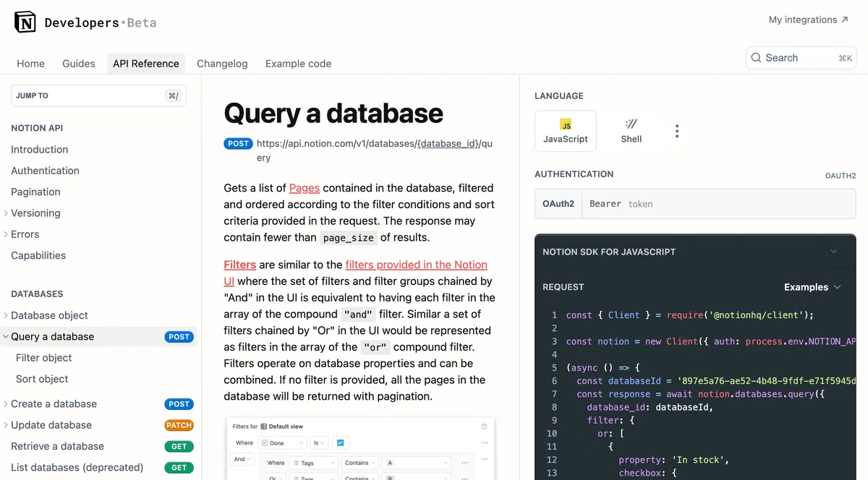Click the POST badge on Create a database

(x=179, y=404)
